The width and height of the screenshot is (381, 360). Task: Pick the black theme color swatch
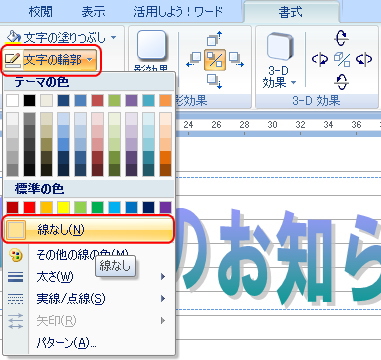pyautogui.click(x=29, y=100)
